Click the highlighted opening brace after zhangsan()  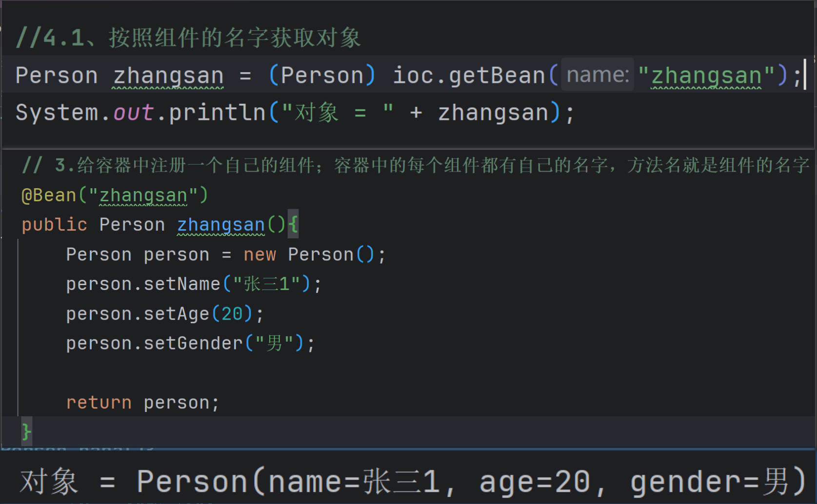click(x=293, y=225)
